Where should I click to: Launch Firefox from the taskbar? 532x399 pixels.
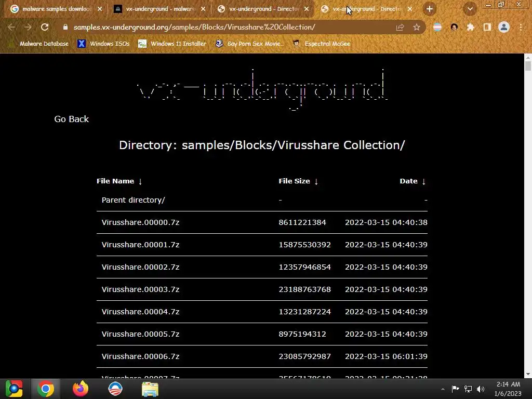tap(81, 389)
